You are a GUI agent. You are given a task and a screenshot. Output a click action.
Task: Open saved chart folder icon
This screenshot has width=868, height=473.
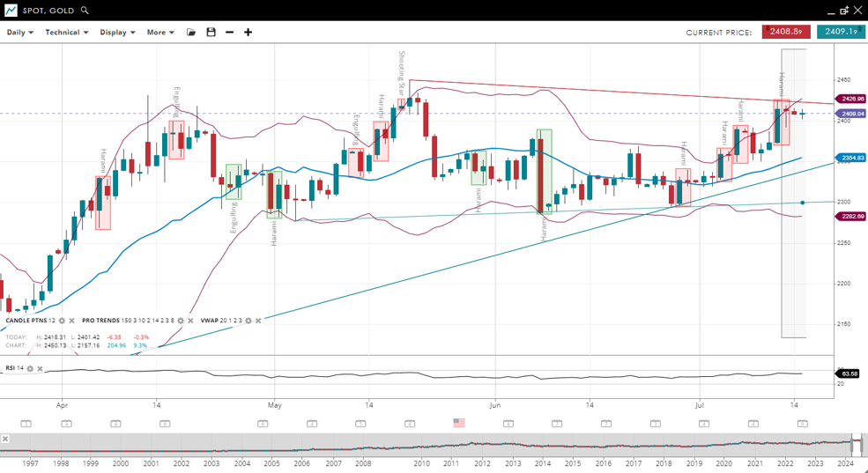pos(191,33)
